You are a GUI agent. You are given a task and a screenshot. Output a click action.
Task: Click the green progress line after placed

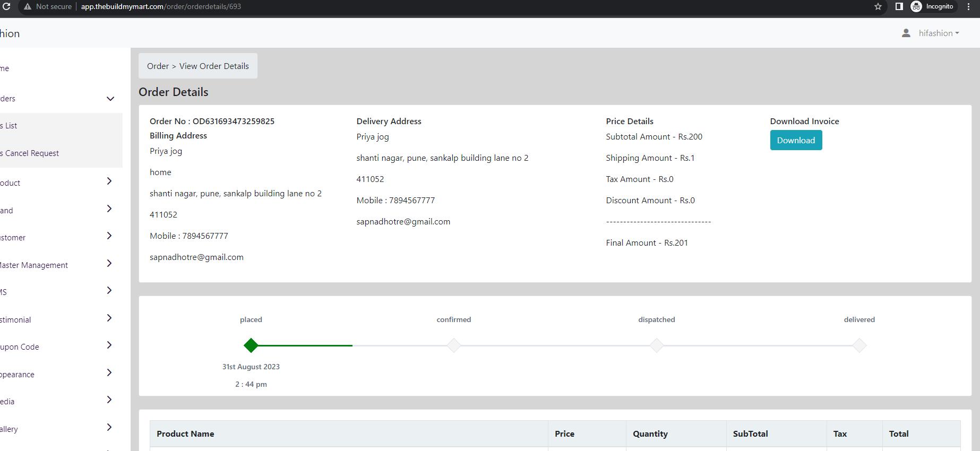[x=305, y=345]
